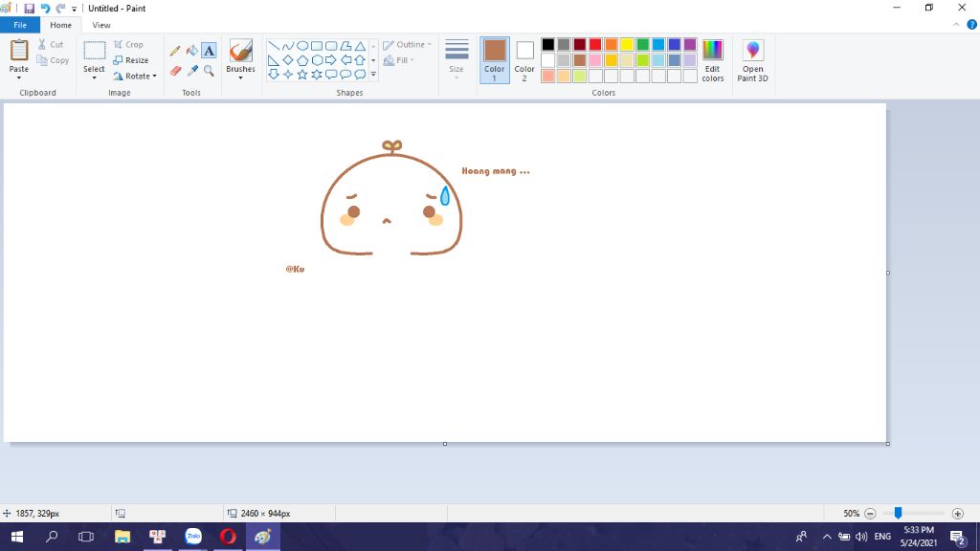Show hidden system tray icons
980x551 pixels.
[x=827, y=537]
